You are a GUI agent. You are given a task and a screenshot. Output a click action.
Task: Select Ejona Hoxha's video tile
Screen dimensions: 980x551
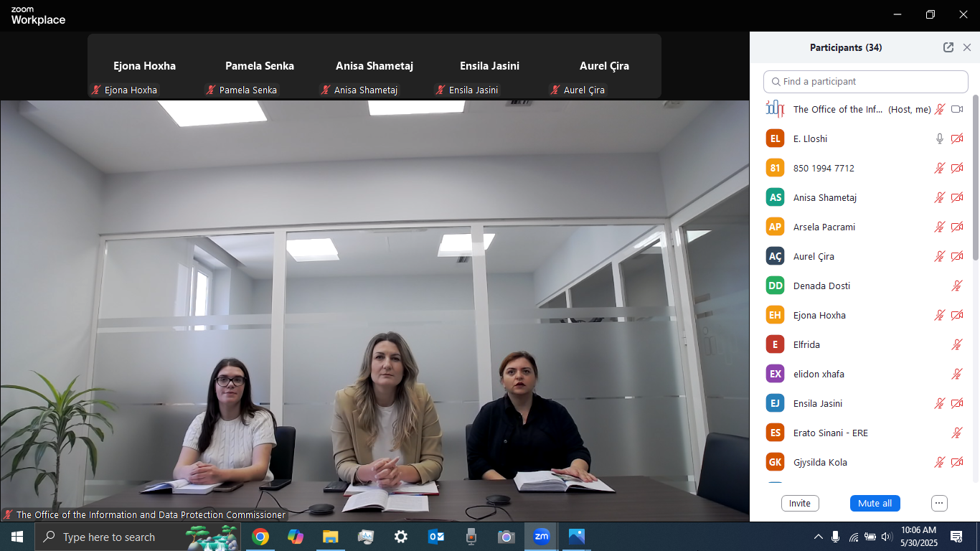(x=144, y=66)
